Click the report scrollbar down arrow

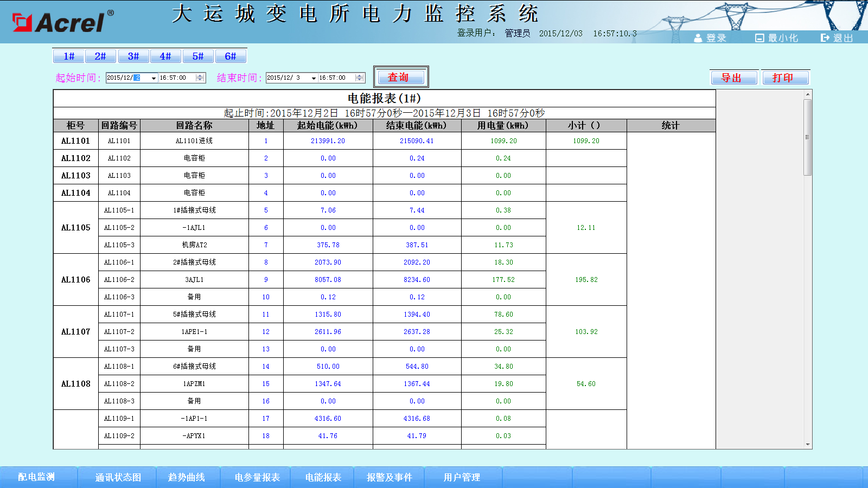pos(808,445)
